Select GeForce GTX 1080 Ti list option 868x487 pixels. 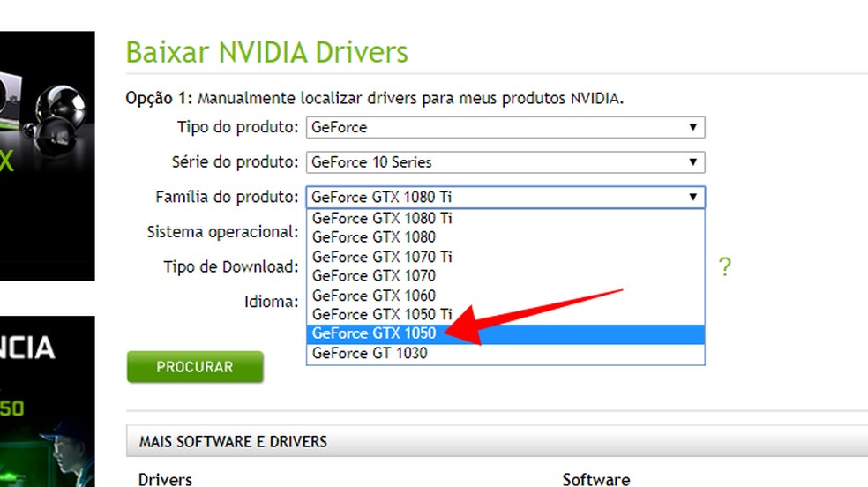[382, 218]
